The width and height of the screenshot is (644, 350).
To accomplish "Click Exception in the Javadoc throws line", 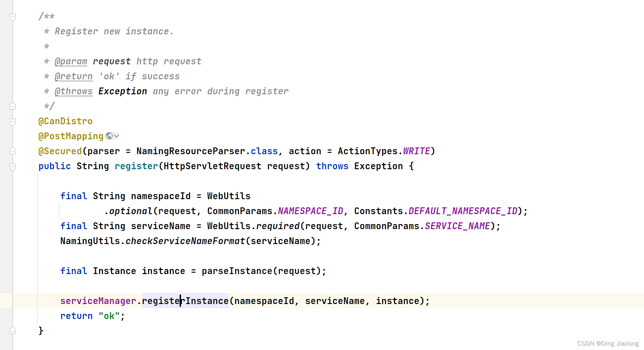I will pos(122,91).
